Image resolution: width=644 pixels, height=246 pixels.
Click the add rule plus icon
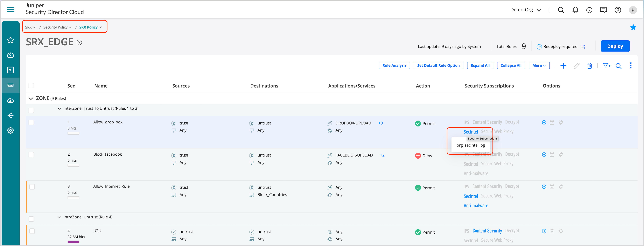click(563, 66)
